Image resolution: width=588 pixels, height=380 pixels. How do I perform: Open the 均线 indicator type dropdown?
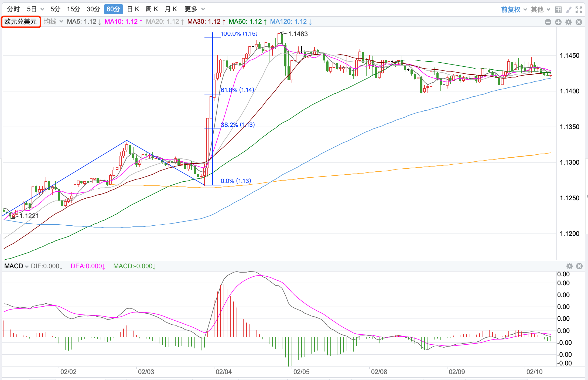[53, 22]
